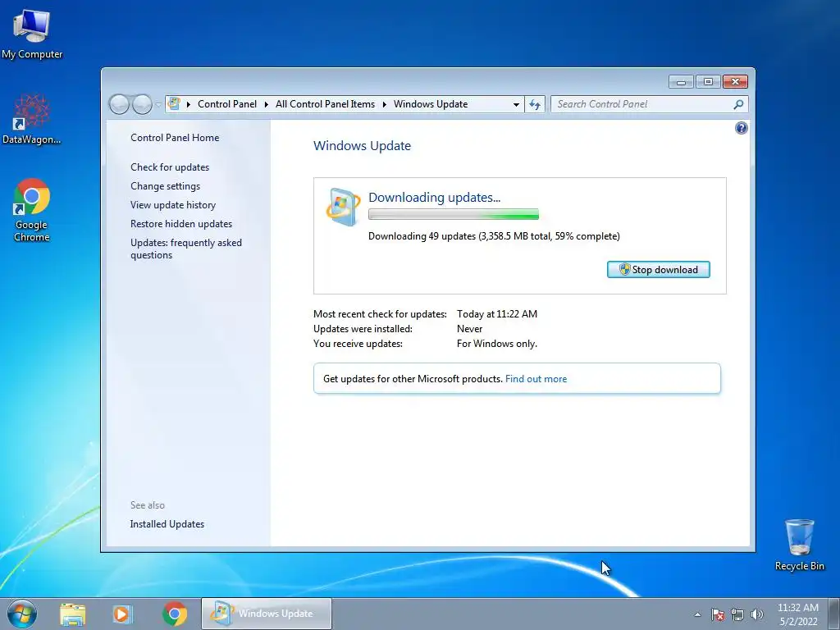Image resolution: width=840 pixels, height=630 pixels.
Task: Click Check for updates link
Action: point(170,167)
